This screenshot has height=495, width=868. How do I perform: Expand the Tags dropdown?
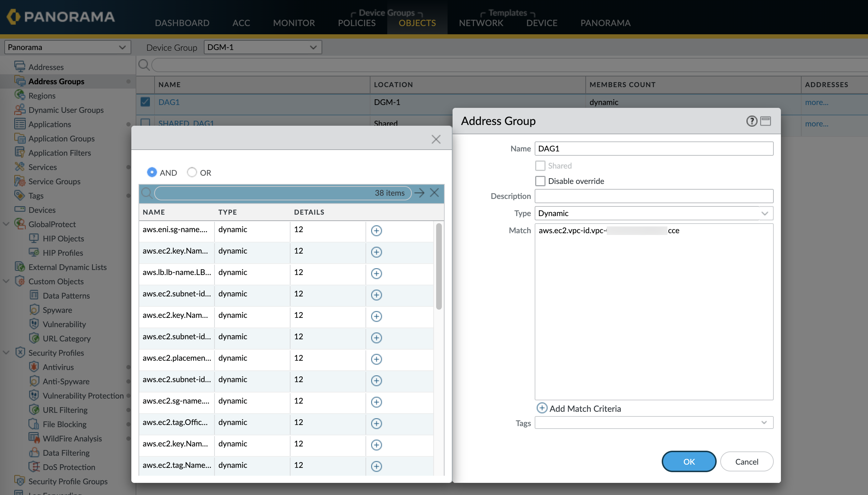(764, 422)
